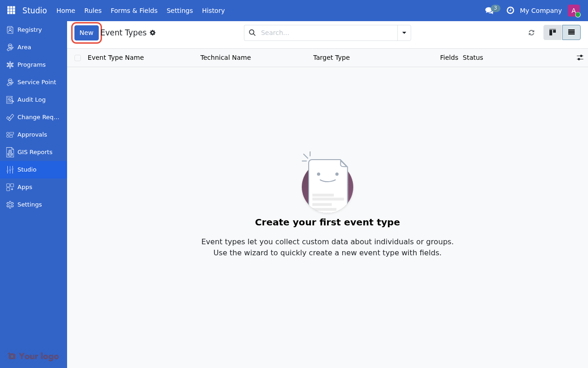This screenshot has width=588, height=368.
Task: Click the activity clock icon
Action: [x=510, y=11]
